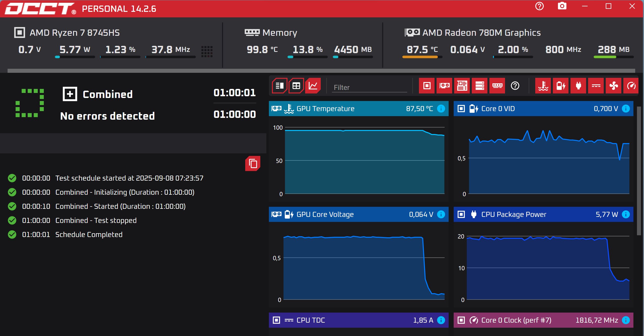Toggle the memory sensor filter
The width and height of the screenshot is (644, 336).
pos(497,86)
